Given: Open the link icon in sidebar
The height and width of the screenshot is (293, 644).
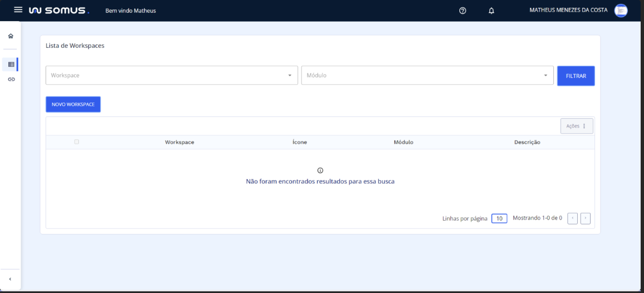Looking at the screenshot, I should click(12, 79).
